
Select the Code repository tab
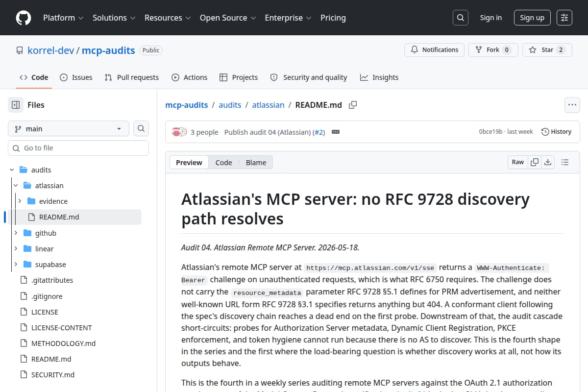(34, 77)
